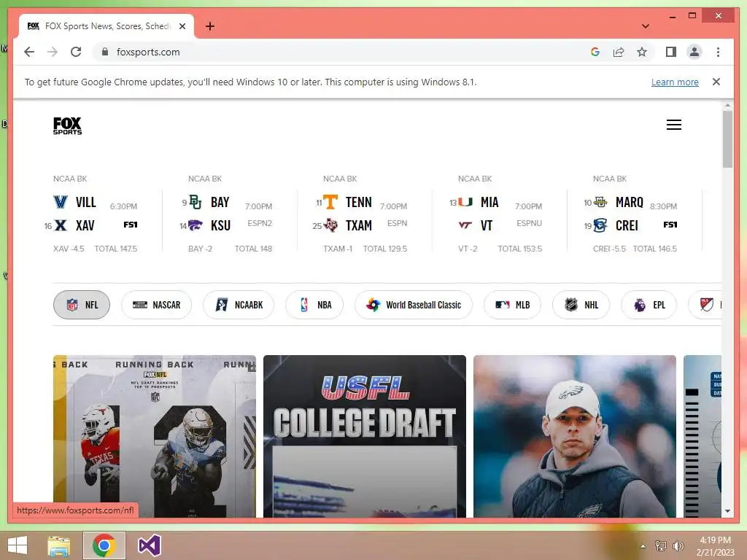Select the NCAABK league pill
The height and width of the screenshot is (560, 747).
pos(239,305)
